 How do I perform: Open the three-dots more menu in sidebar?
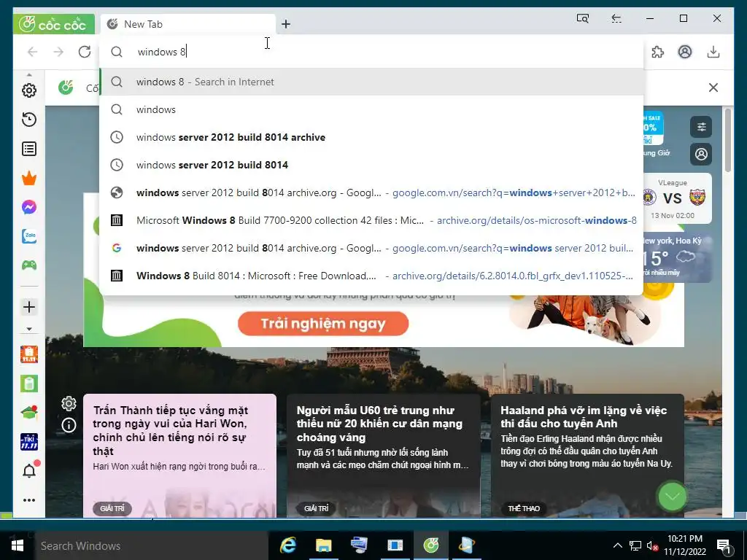click(29, 500)
